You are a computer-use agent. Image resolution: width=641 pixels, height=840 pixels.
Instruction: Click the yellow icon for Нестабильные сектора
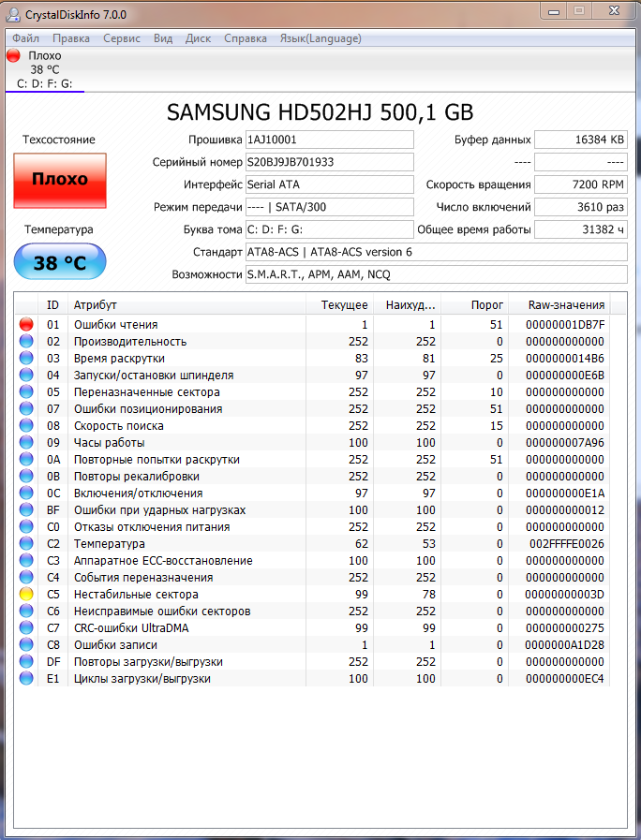coord(26,594)
